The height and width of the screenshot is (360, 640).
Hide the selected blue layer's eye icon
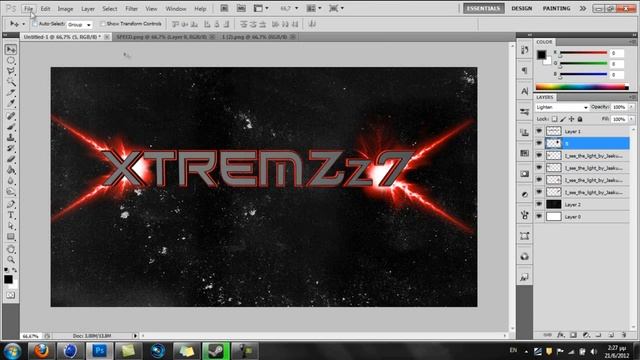[x=539, y=143]
